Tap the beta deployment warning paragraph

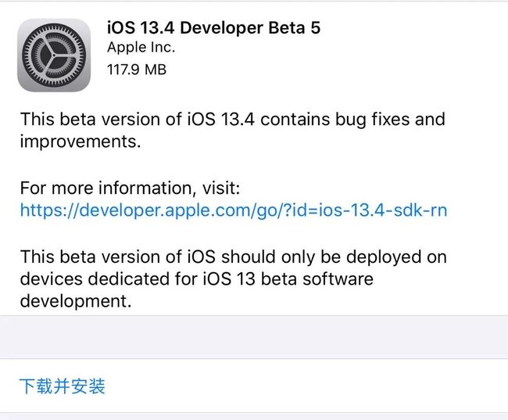(233, 278)
